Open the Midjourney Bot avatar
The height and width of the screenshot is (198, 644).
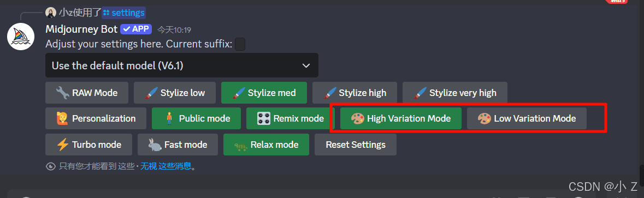coord(21,37)
